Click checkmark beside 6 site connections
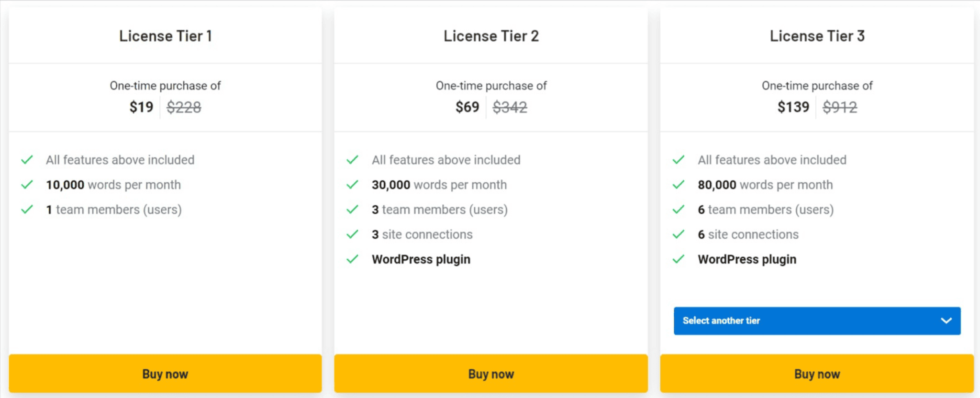The image size is (980, 398). (679, 234)
